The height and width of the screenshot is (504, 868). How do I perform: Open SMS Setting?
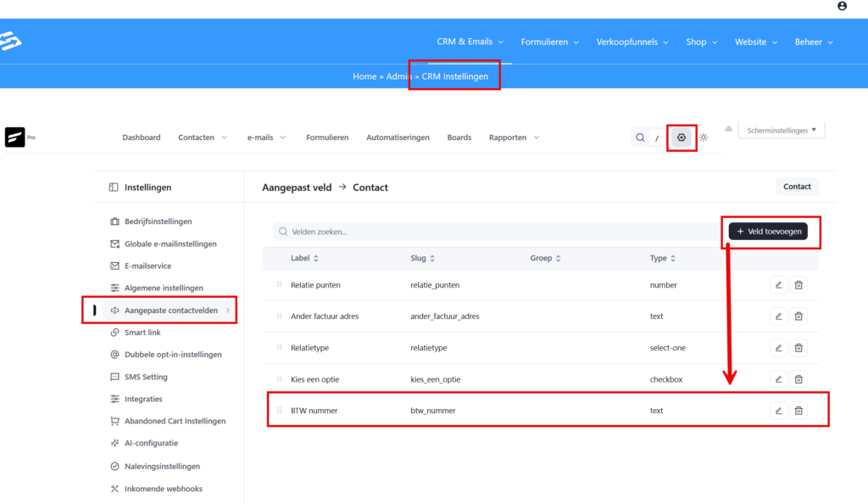click(146, 377)
